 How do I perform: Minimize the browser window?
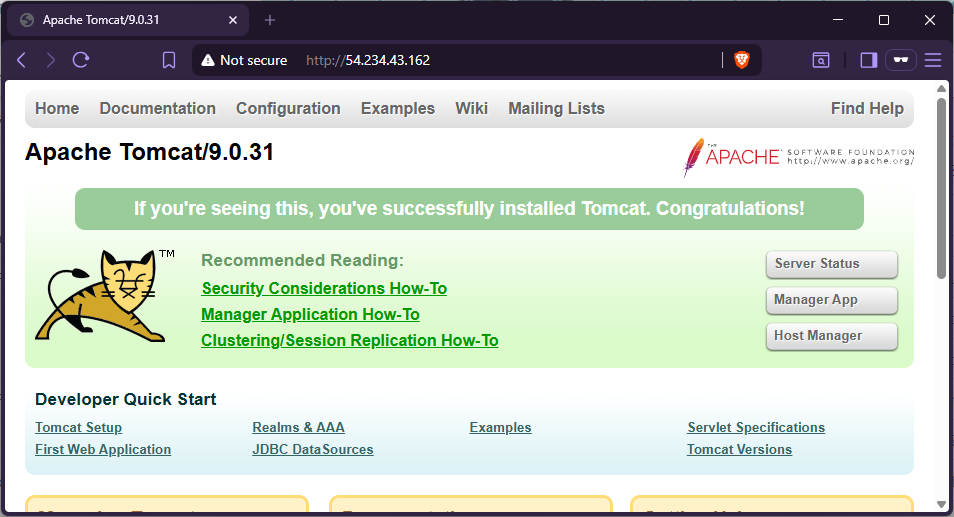838,20
